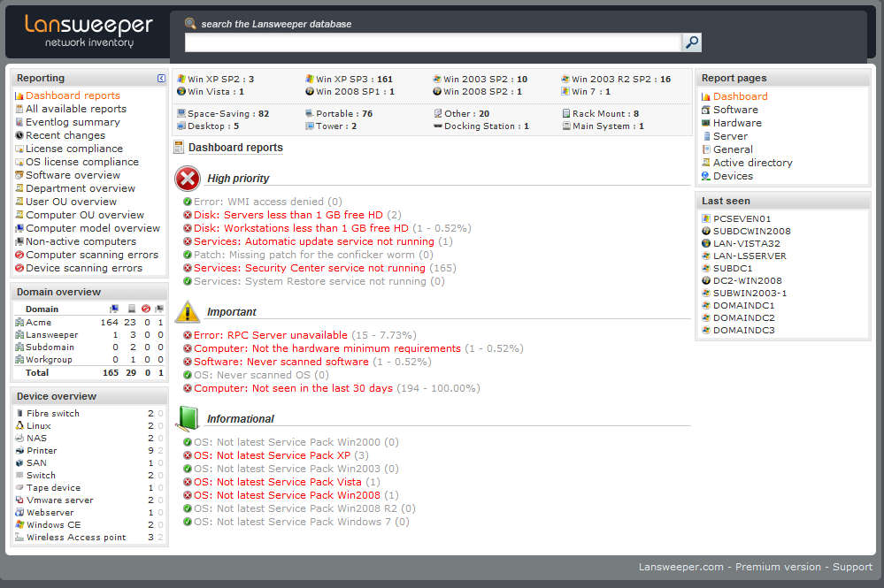884x588 pixels.
Task: Click the Non-active computers icon
Action: (x=19, y=241)
